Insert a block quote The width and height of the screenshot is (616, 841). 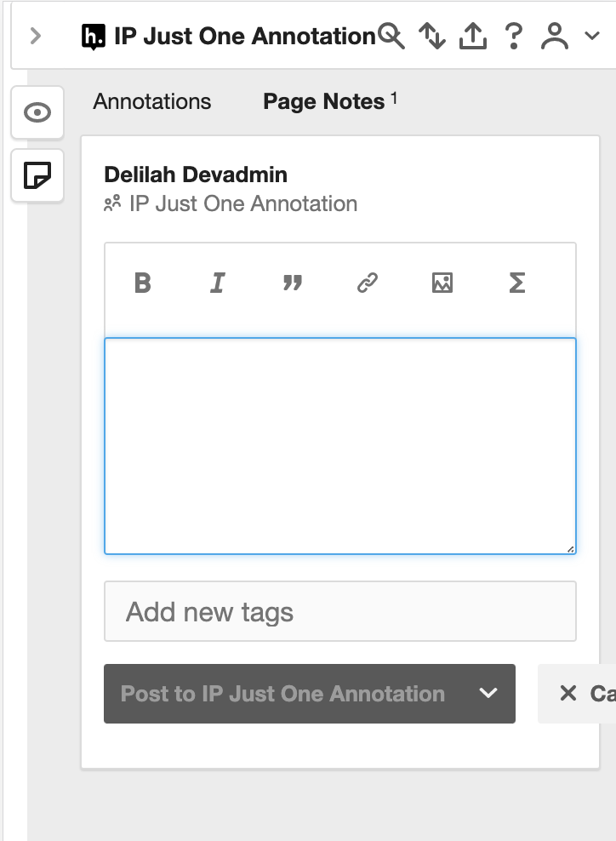pyautogui.click(x=293, y=283)
